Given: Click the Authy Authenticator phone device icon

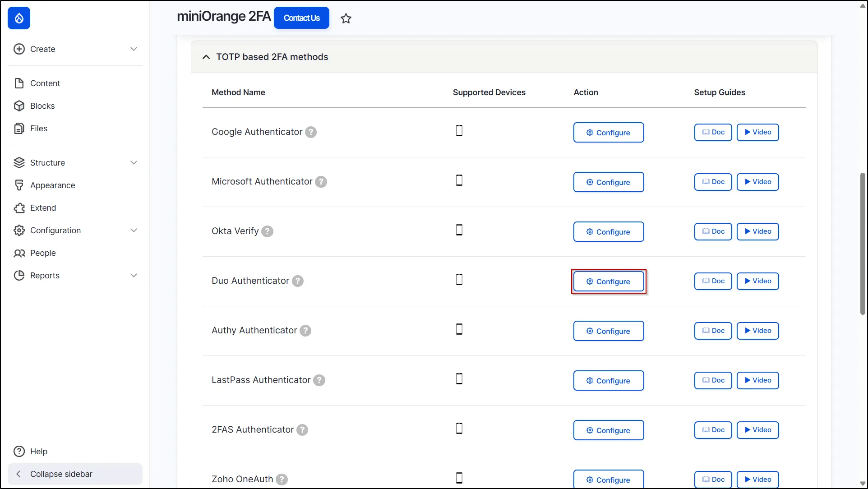Looking at the screenshot, I should point(459,329).
